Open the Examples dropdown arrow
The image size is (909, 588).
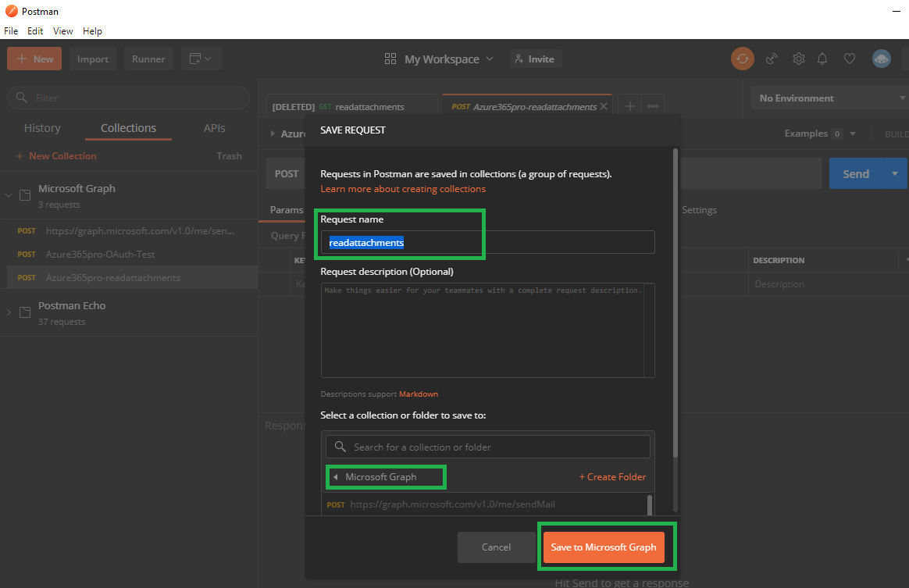[852, 134]
